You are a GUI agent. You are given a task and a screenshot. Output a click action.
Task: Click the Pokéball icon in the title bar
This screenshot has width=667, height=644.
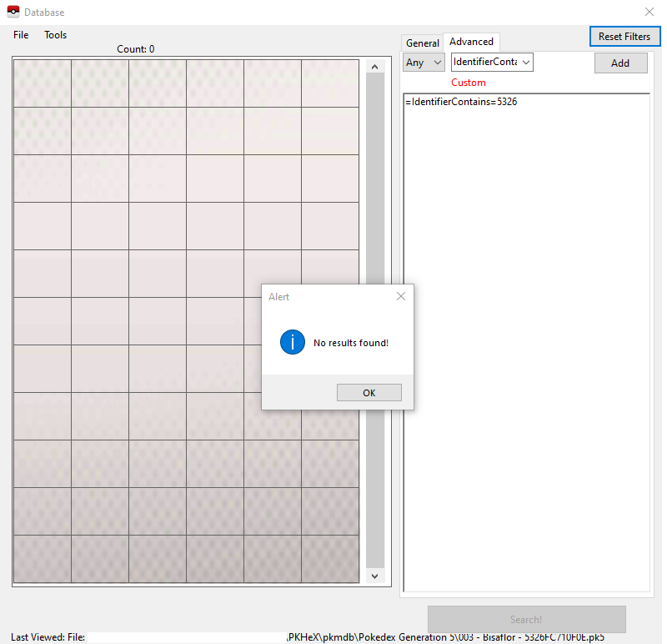[13, 12]
